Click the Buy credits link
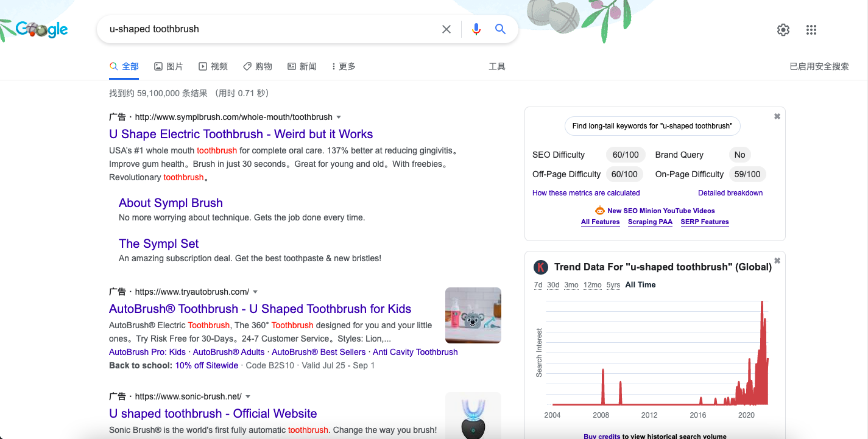Viewport: 868px width, 439px height. coord(602,436)
